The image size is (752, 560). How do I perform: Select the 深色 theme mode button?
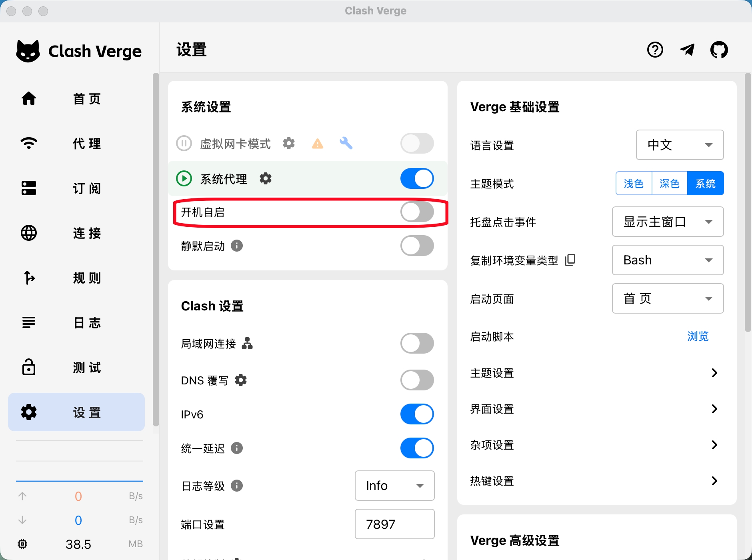click(669, 184)
